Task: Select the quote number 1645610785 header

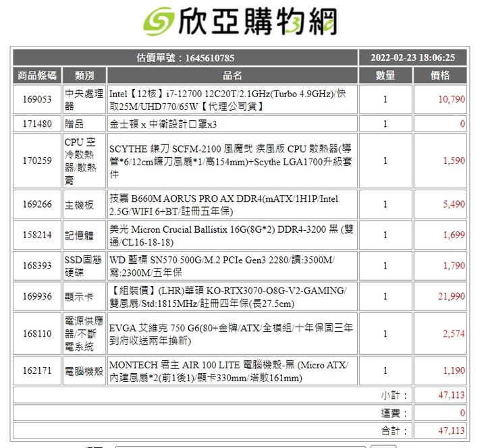Action: [x=186, y=57]
